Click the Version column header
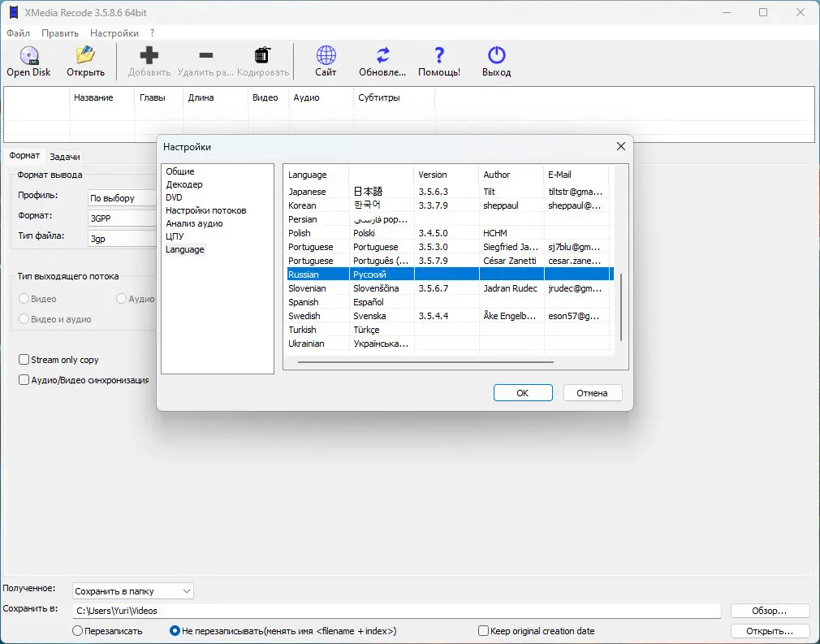Viewport: 820px width, 644px height. pos(446,175)
